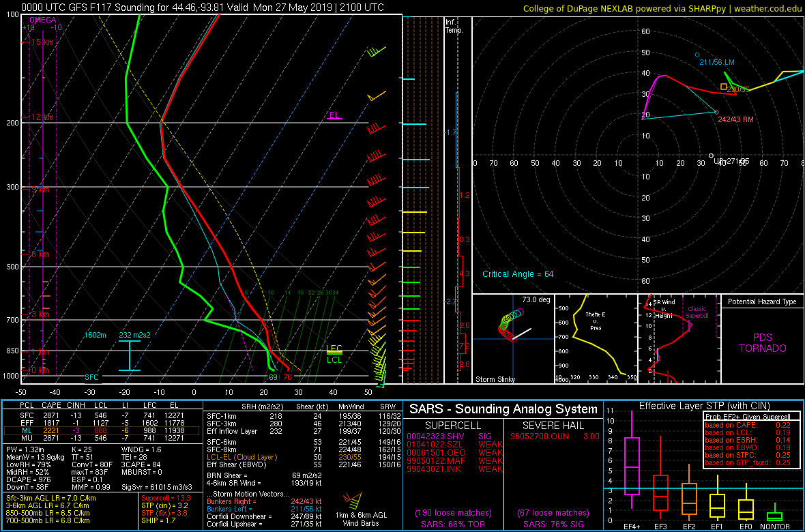Click the Bunkers right mover marker 242/43 RM

717,112
